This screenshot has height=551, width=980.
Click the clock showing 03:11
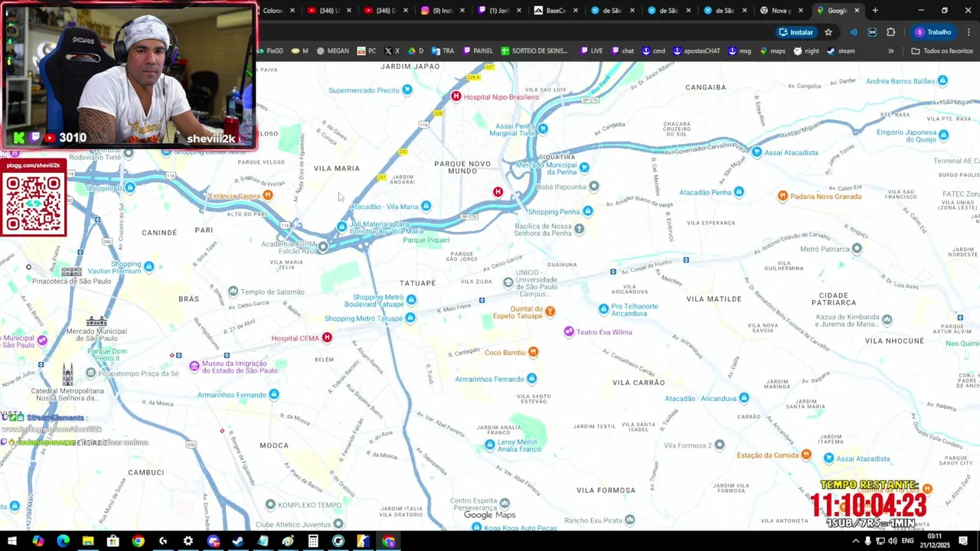point(934,540)
